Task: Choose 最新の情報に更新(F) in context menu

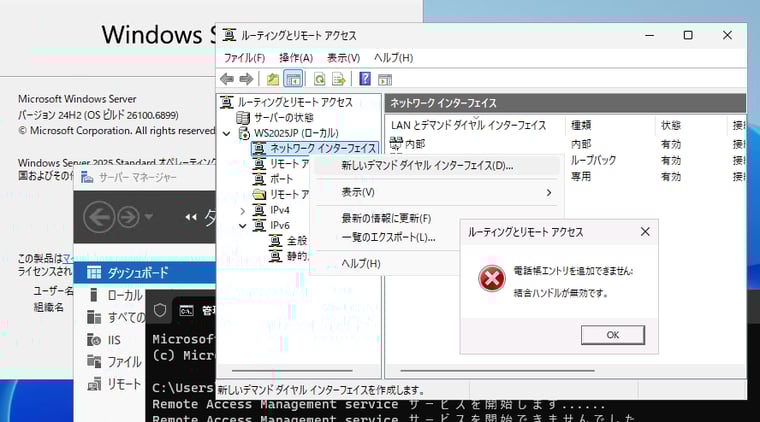Action: click(386, 219)
